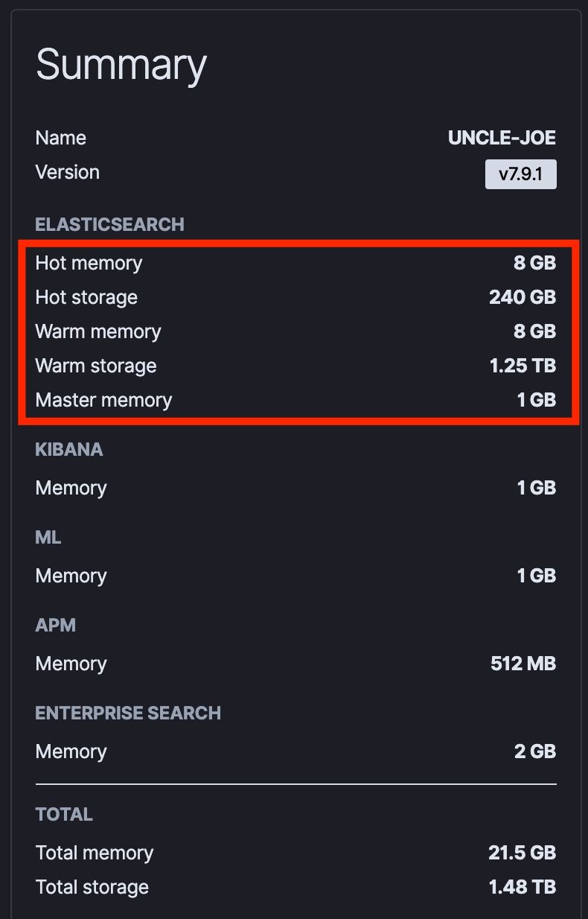Click the Total memory 21.5 GB value
Viewport: 588px width, 919px height.
click(x=523, y=853)
